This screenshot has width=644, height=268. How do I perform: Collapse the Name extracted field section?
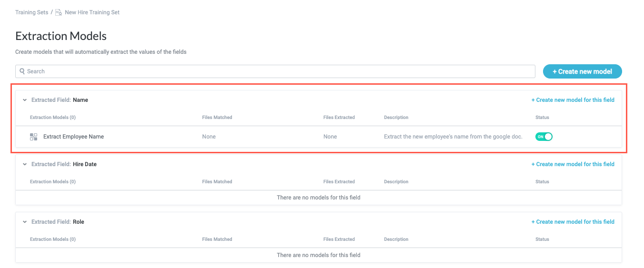25,100
